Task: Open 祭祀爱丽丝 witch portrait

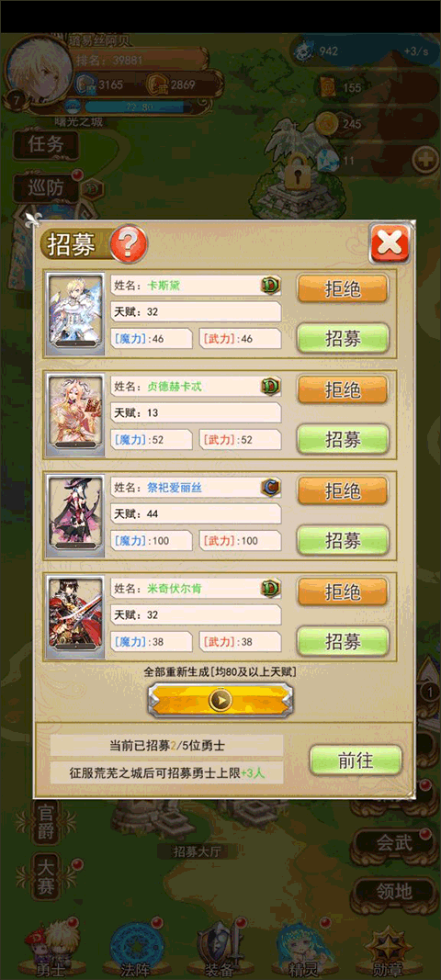Action: (75, 516)
